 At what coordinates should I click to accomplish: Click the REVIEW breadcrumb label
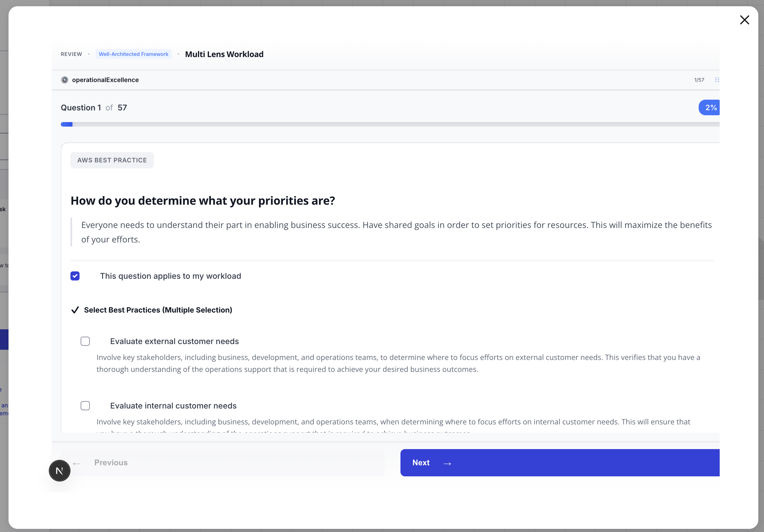pos(71,54)
